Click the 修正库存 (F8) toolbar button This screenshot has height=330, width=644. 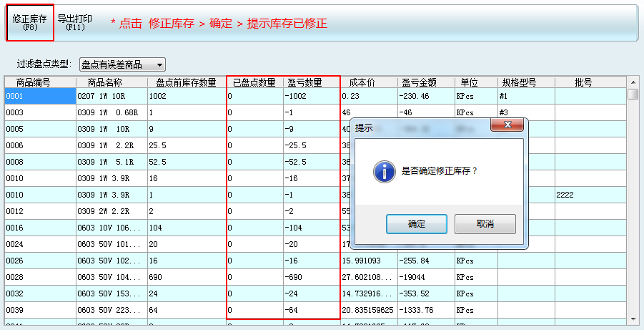(30, 22)
